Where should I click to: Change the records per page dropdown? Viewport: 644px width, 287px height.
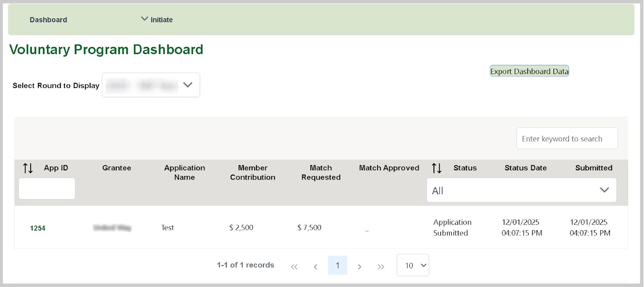click(x=413, y=265)
